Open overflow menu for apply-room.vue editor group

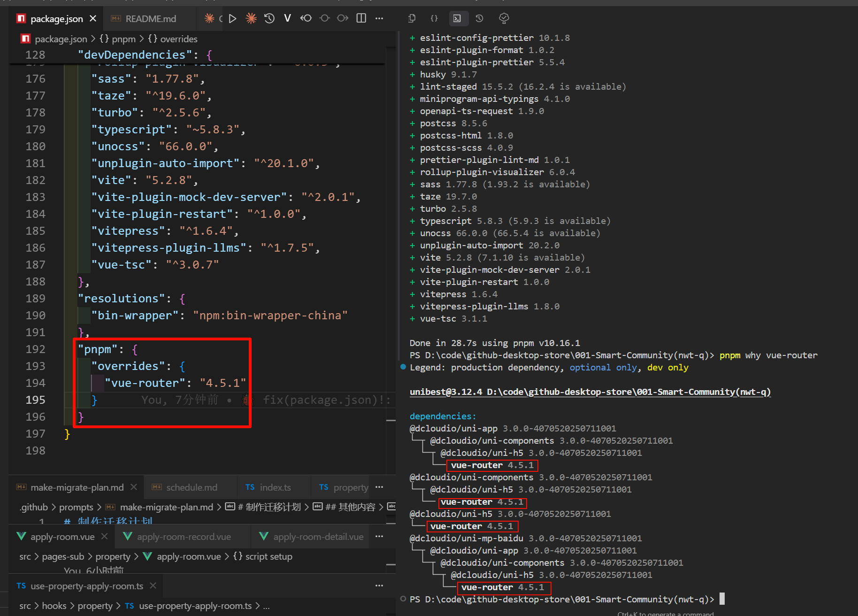coord(379,536)
